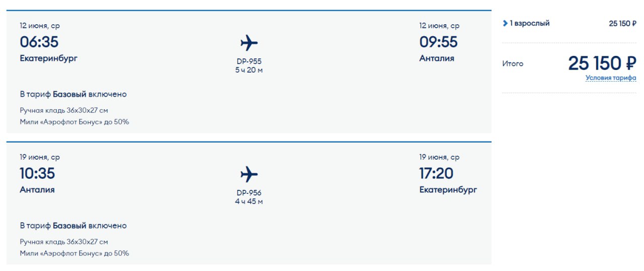Select the 10:35 return departure time

click(x=37, y=173)
